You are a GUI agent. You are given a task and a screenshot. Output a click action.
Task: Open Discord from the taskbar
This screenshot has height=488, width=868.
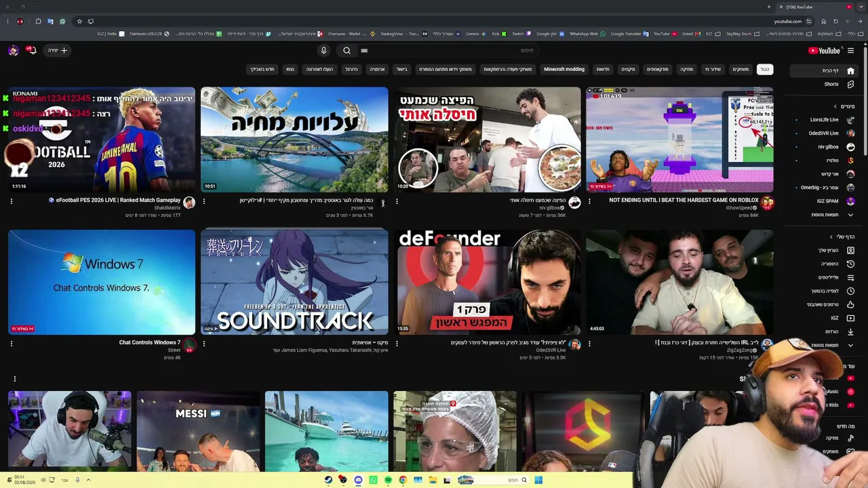click(x=358, y=480)
